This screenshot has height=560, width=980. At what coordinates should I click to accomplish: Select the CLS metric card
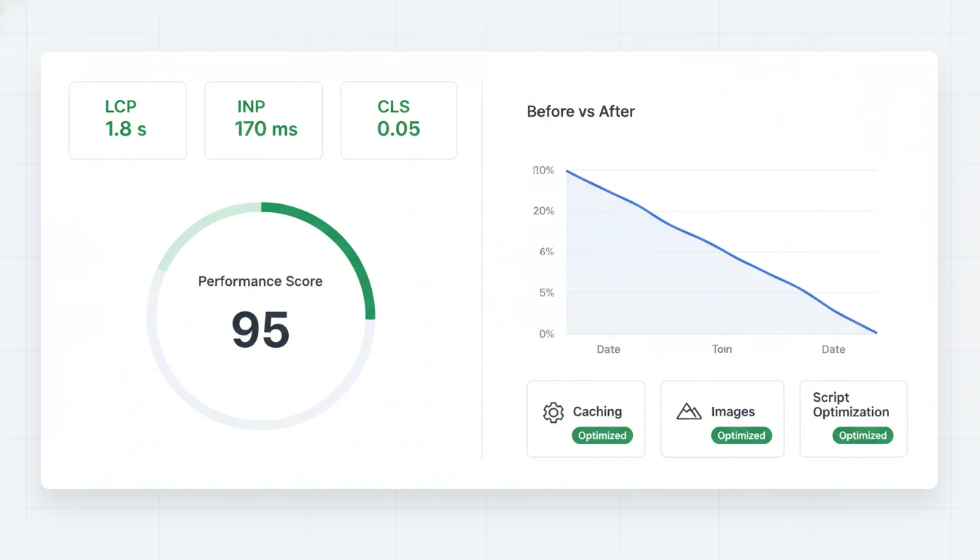398,120
